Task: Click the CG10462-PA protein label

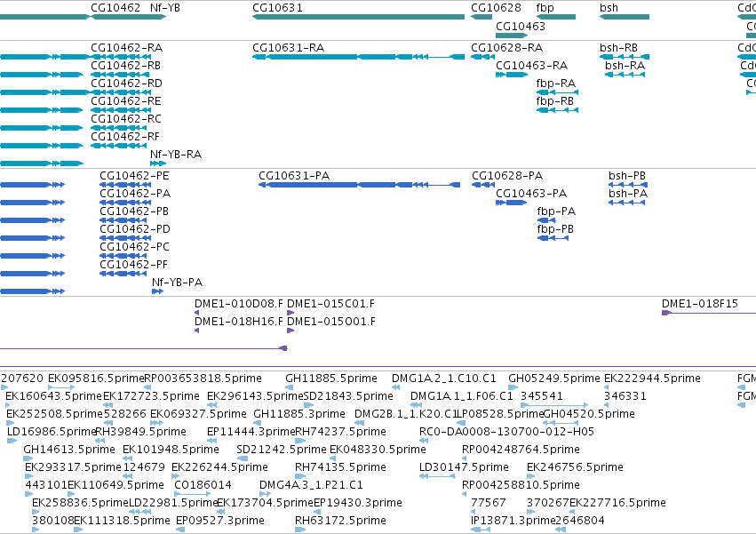Action: tap(135, 194)
